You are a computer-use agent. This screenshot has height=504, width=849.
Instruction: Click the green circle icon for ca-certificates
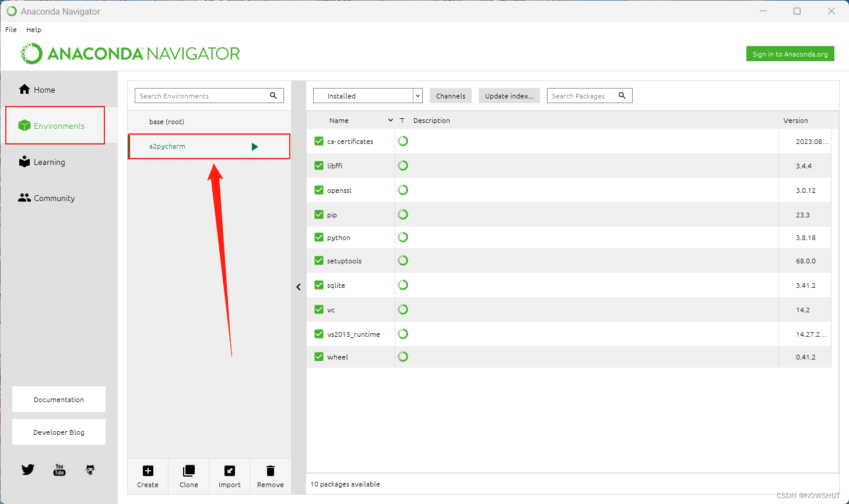coord(403,141)
